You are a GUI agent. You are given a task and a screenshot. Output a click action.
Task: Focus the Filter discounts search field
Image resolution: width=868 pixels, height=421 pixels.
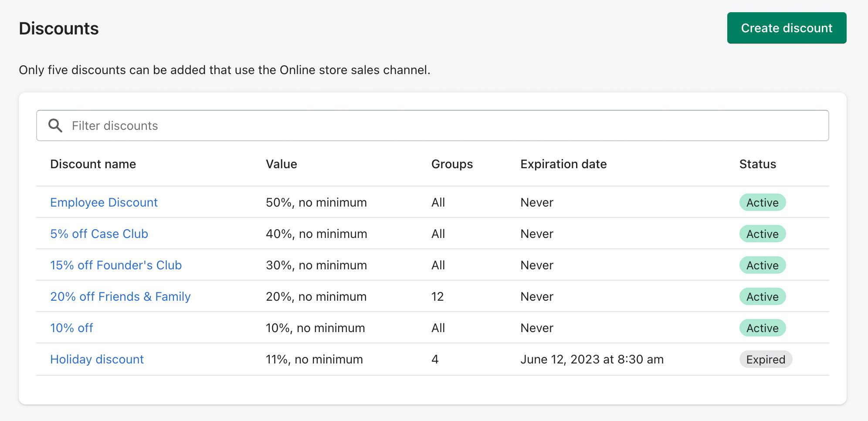click(x=436, y=126)
